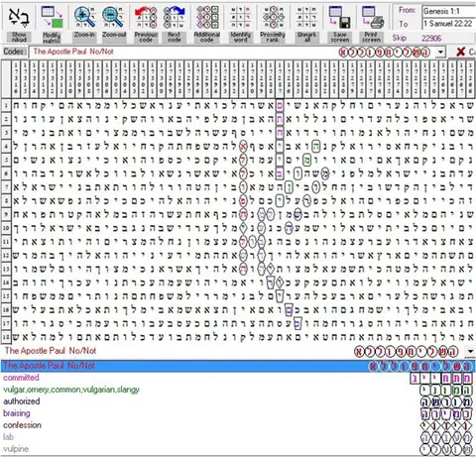Click the Show nikud icon
The width and height of the screenshot is (476, 457).
(19, 17)
